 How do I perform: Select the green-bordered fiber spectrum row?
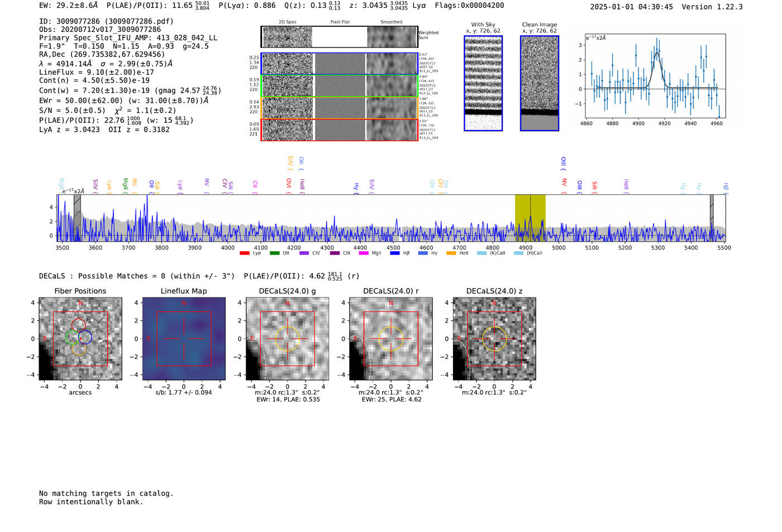(x=340, y=86)
